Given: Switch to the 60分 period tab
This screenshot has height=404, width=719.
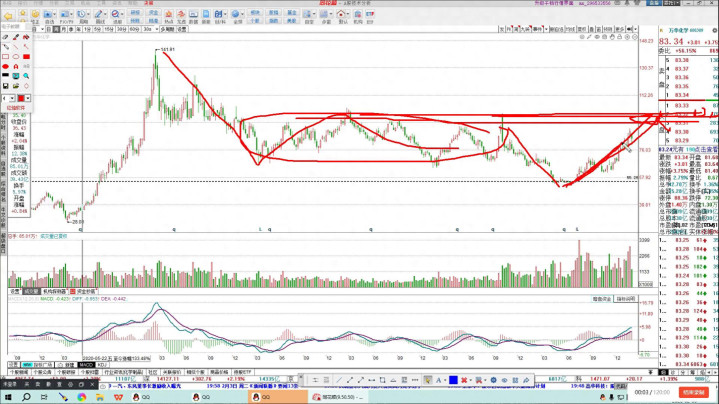Looking at the screenshot, I should point(133,30).
